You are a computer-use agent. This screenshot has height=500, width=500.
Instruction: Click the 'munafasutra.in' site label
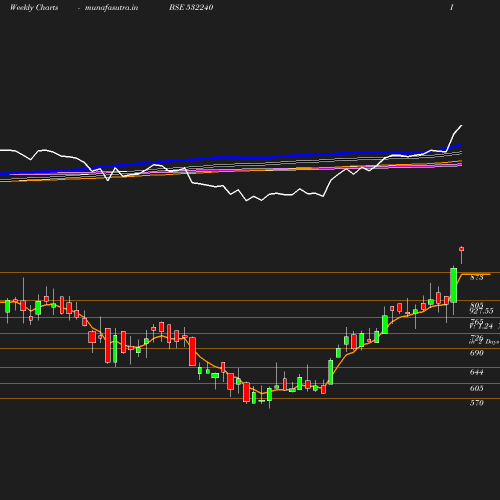(x=111, y=8)
